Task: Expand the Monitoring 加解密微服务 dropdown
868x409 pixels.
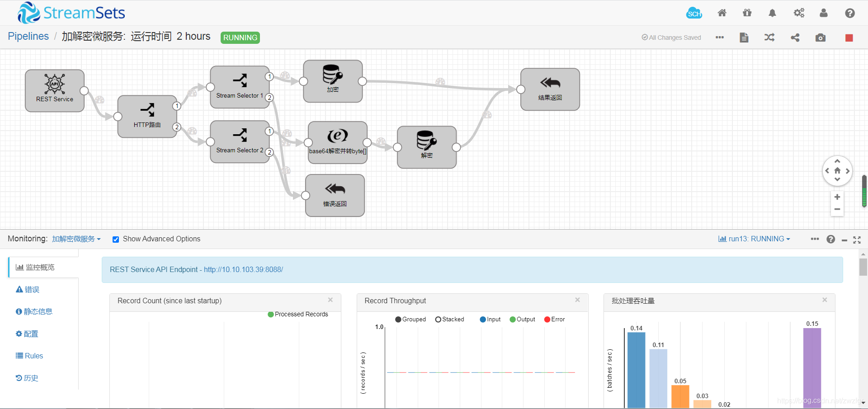Action: 76,239
